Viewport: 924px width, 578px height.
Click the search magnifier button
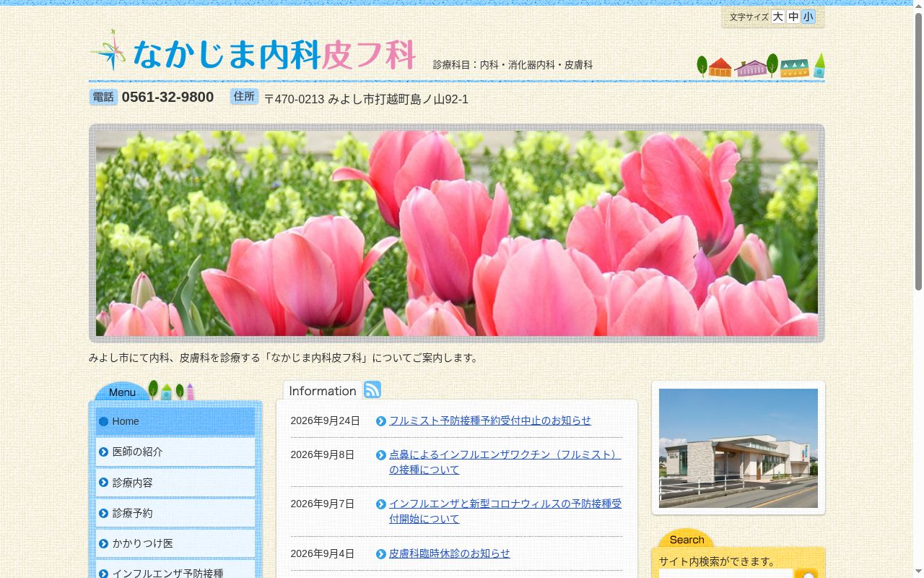(x=806, y=574)
